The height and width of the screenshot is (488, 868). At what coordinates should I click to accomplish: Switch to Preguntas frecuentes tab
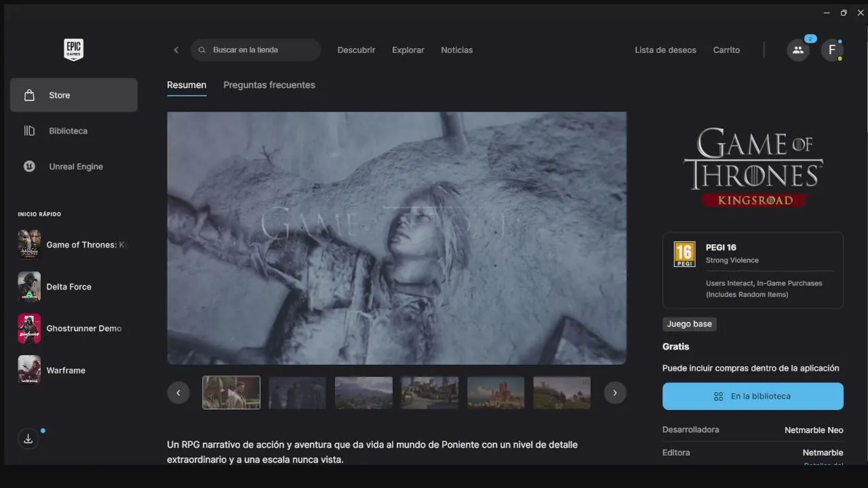[x=269, y=85]
